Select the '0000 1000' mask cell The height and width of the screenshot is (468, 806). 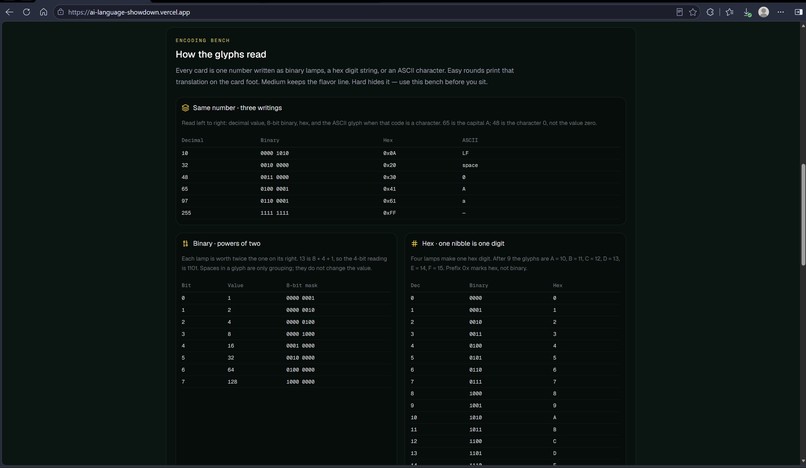[300, 334]
